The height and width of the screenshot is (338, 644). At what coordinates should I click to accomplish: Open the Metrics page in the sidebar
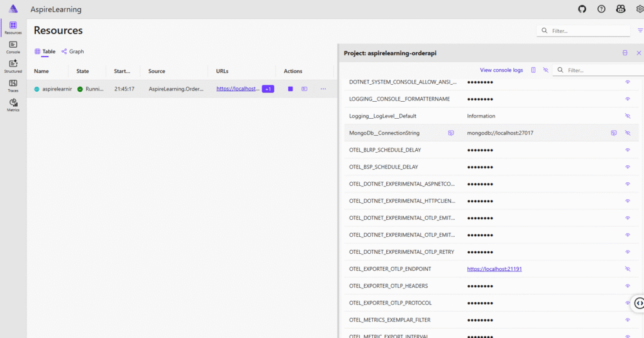[x=13, y=105]
